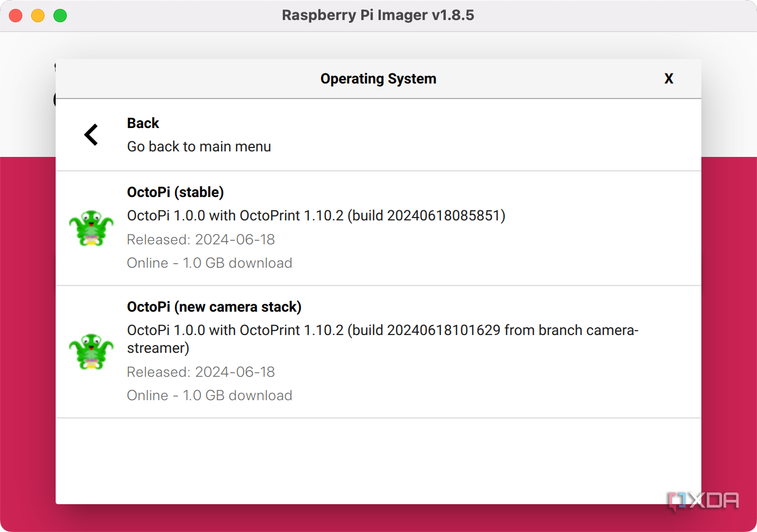Click Go back to main menu text

point(199,146)
